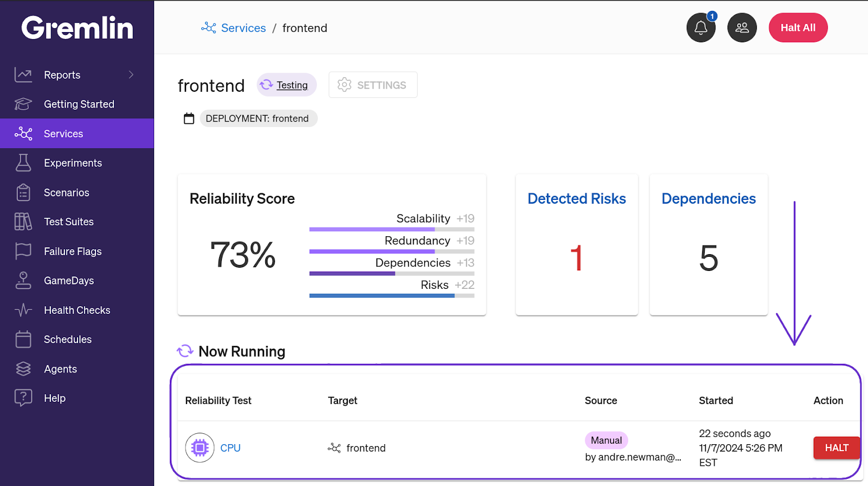Click the Risks score bar

click(392, 296)
